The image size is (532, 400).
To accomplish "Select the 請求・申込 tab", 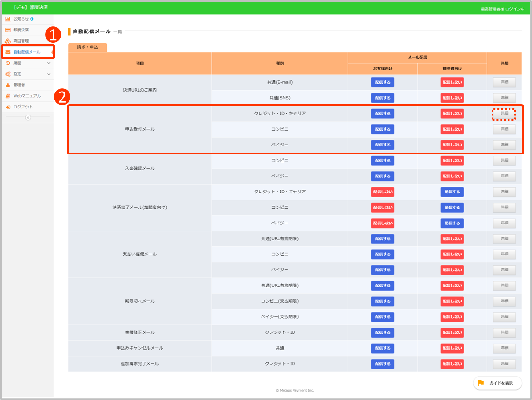I will (87, 47).
